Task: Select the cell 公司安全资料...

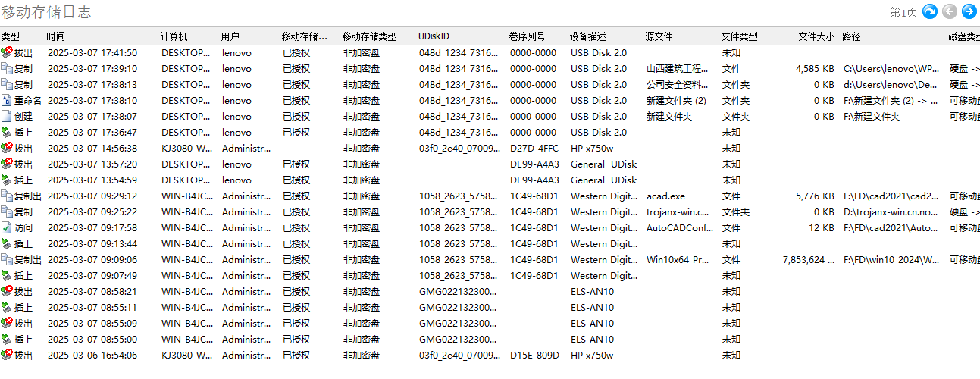Action: point(678,84)
